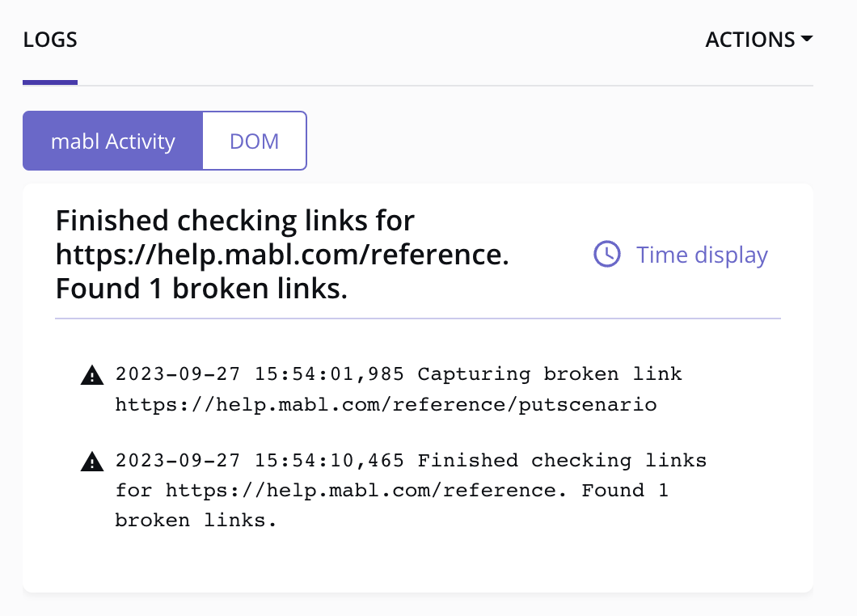Click the clock icon next to Time display
Viewport: 857px width, 616px height.
pos(606,255)
